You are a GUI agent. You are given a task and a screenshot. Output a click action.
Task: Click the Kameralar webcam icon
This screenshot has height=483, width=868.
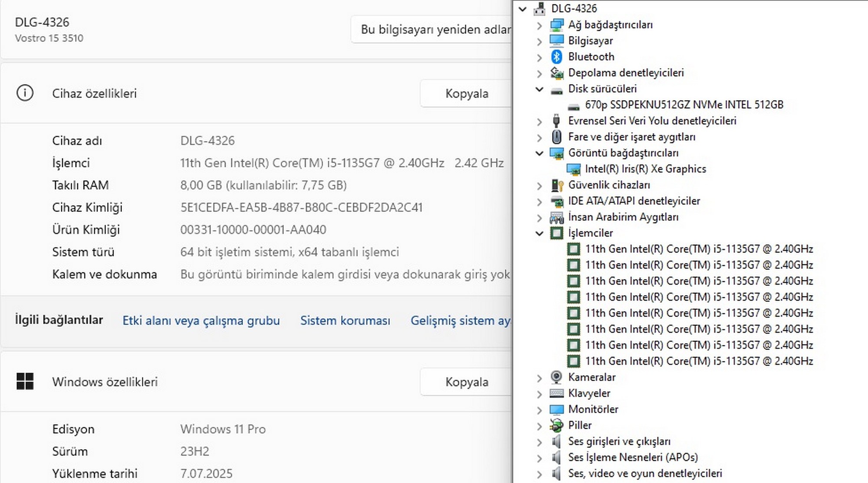point(556,377)
